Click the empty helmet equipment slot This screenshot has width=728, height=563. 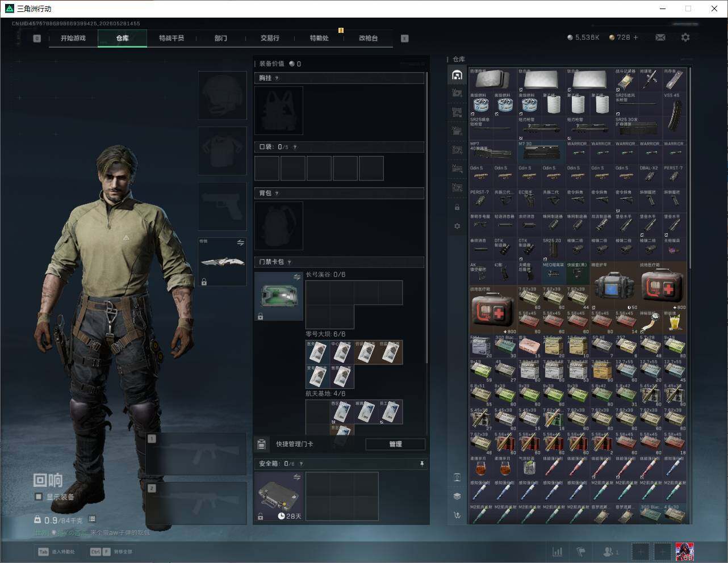coord(222,95)
